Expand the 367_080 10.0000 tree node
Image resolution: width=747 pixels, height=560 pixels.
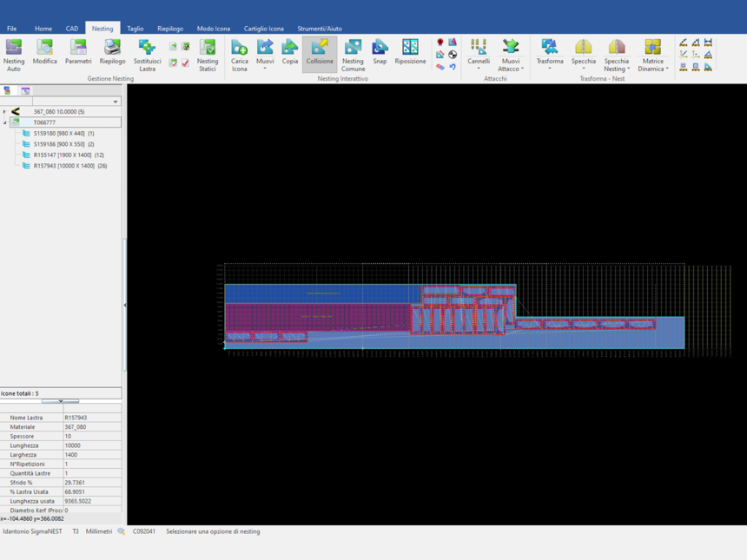(4, 112)
